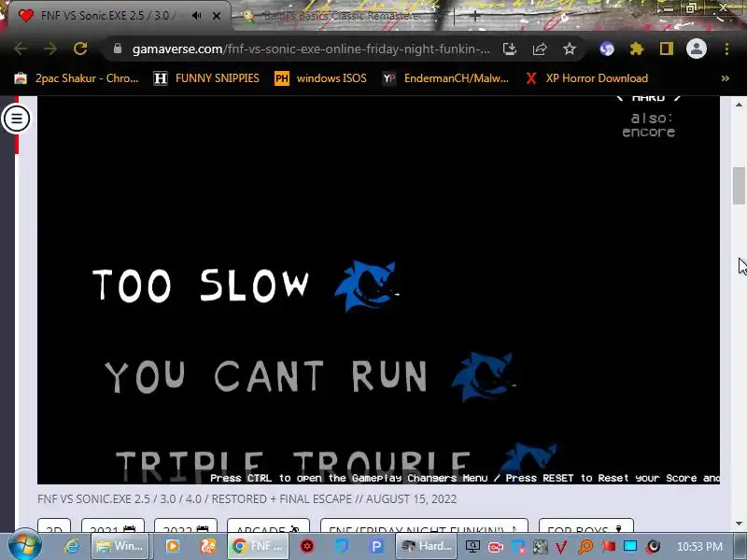747x560 pixels.
Task: Click the page scrollbar thumb
Action: click(x=739, y=186)
